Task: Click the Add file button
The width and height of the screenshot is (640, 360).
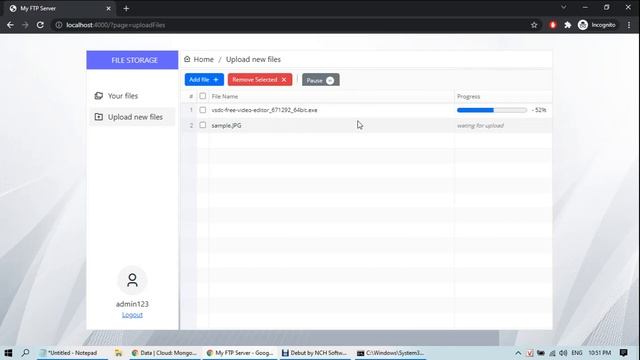Action: coord(204,80)
